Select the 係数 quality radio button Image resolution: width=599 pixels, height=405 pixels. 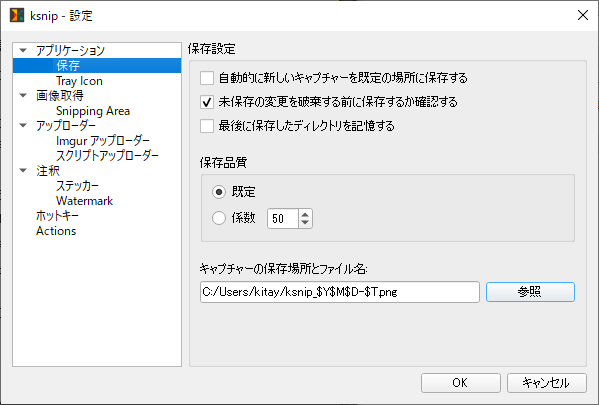click(x=219, y=218)
